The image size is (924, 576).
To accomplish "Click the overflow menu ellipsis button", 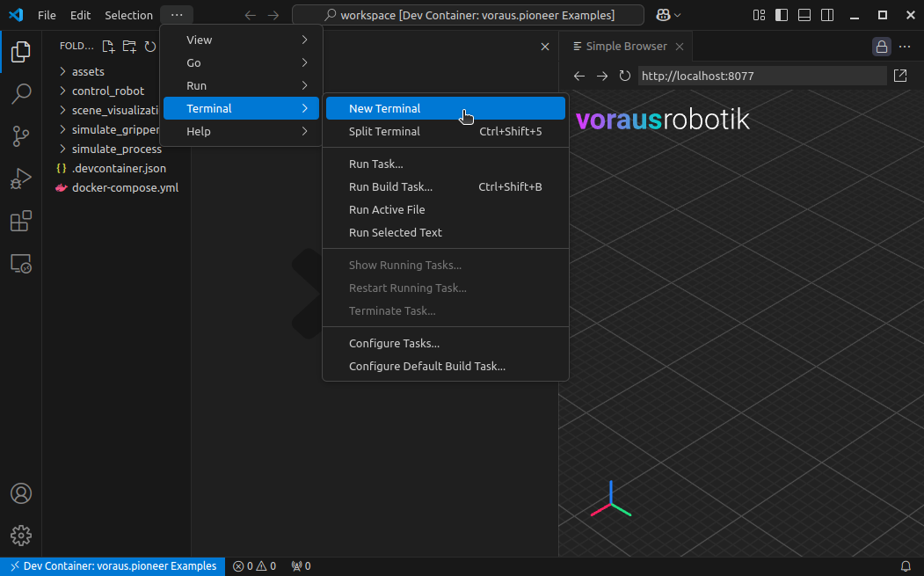I will point(177,15).
